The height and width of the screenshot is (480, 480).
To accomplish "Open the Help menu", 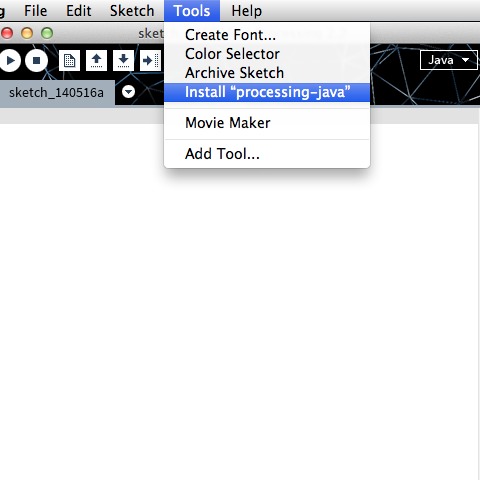I will [247, 11].
